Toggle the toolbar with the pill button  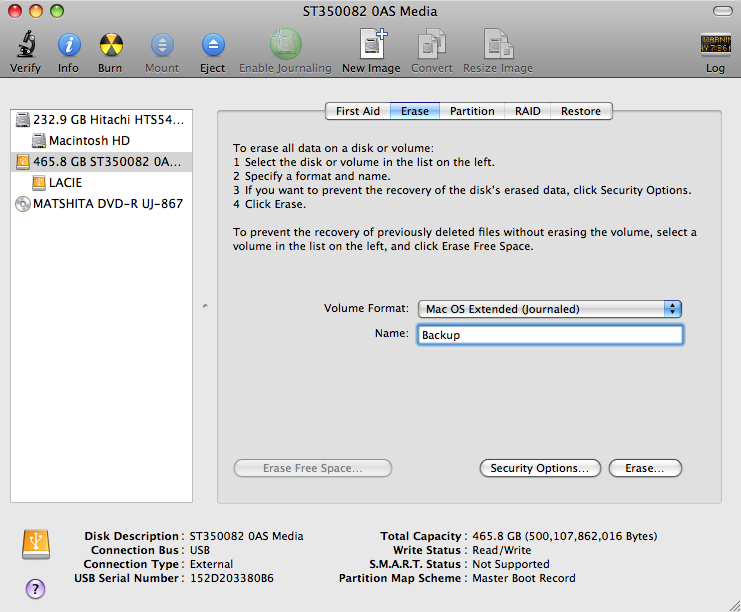[x=722, y=11]
